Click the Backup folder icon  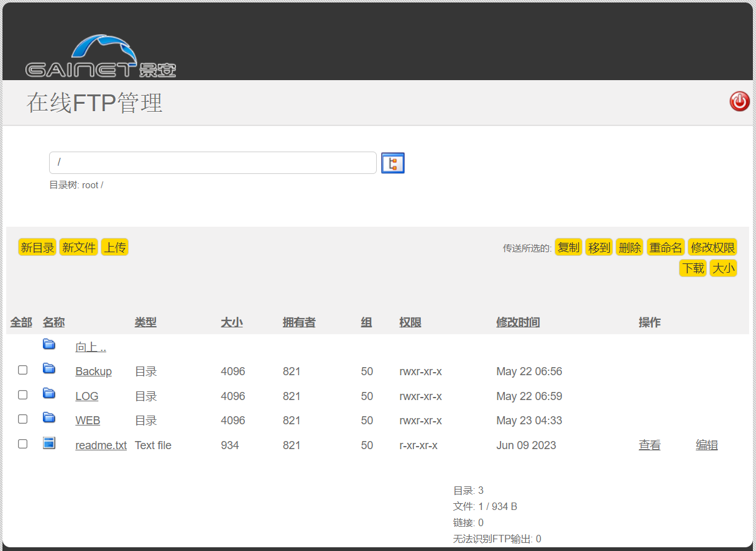click(x=49, y=369)
